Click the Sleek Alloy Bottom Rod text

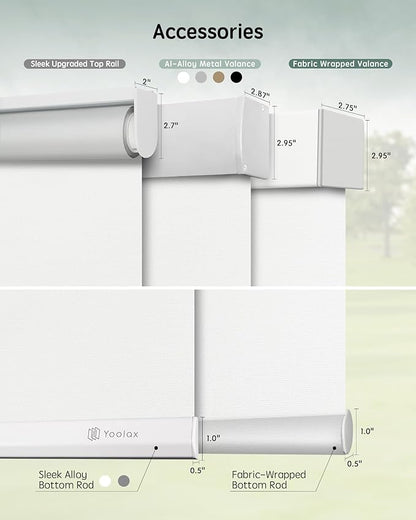point(66,480)
